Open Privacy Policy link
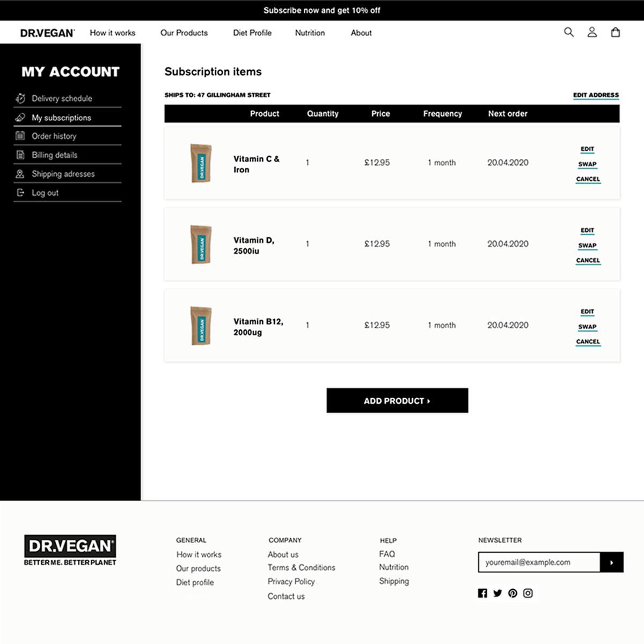 point(291,581)
